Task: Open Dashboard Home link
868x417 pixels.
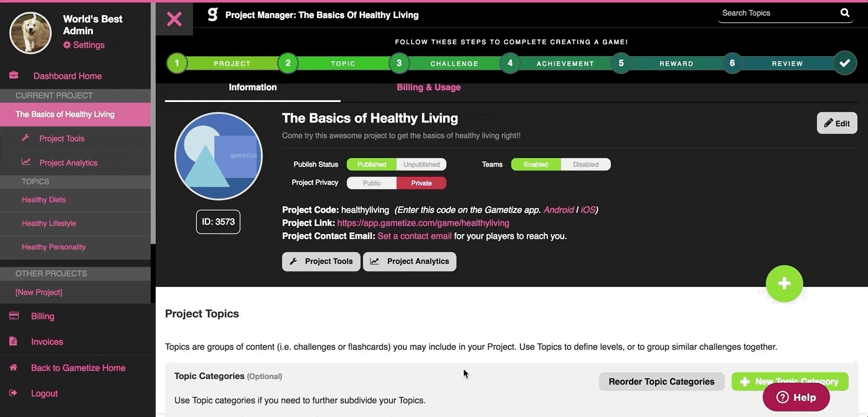Action: point(67,76)
